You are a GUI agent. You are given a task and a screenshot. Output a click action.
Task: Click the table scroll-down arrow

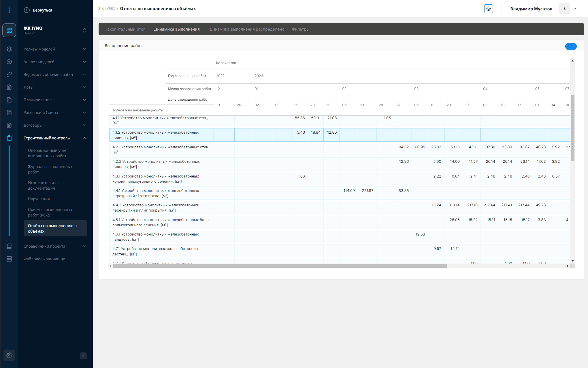click(572, 261)
